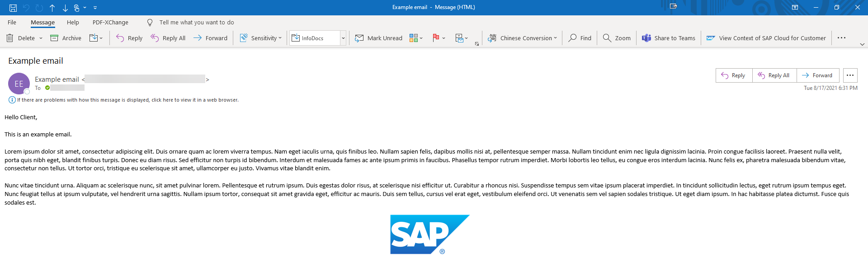Click the Coming Soon icon in the title bar
This screenshot has width=868, height=271.
pos(673,7)
